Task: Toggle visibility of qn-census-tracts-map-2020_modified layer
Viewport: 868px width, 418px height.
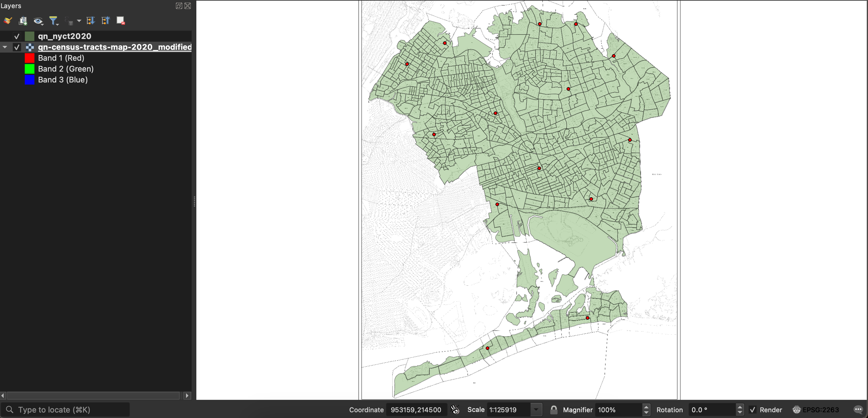Action: click(17, 47)
